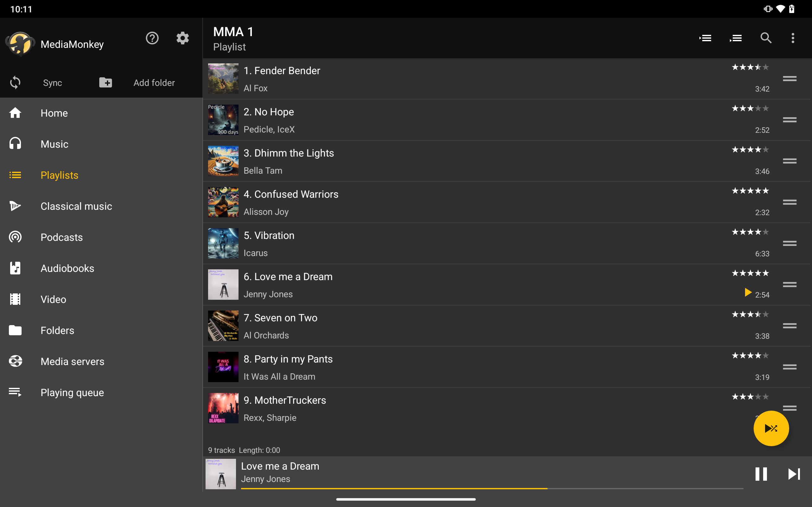Viewport: 812px width, 507px height.
Task: Open Media servers section
Action: (x=72, y=362)
